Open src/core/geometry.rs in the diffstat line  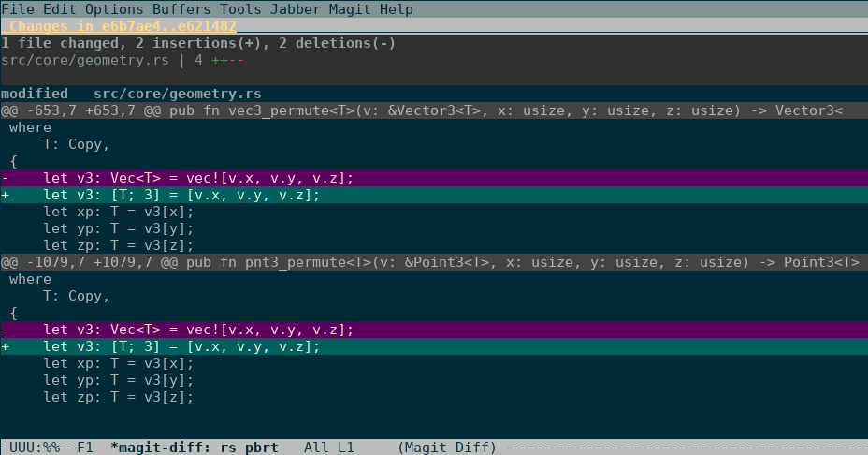tap(85, 60)
